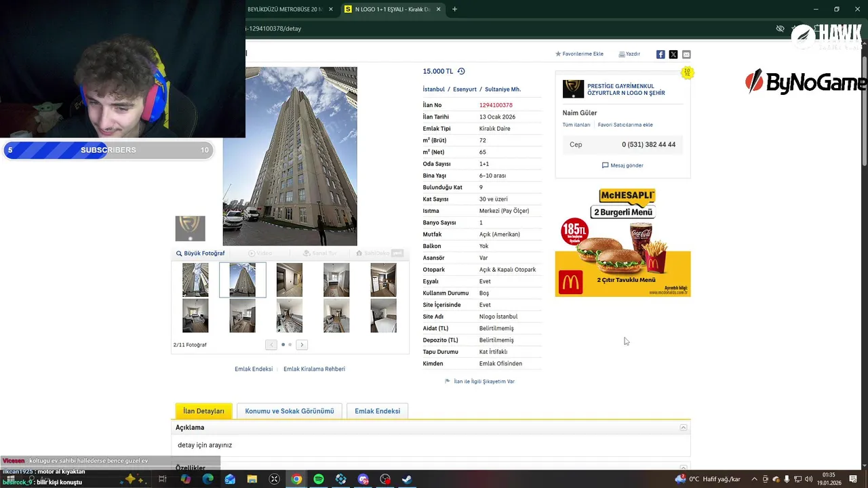The height and width of the screenshot is (488, 868).
Task: Go to previous thumbnail page arrow
Action: tap(271, 345)
